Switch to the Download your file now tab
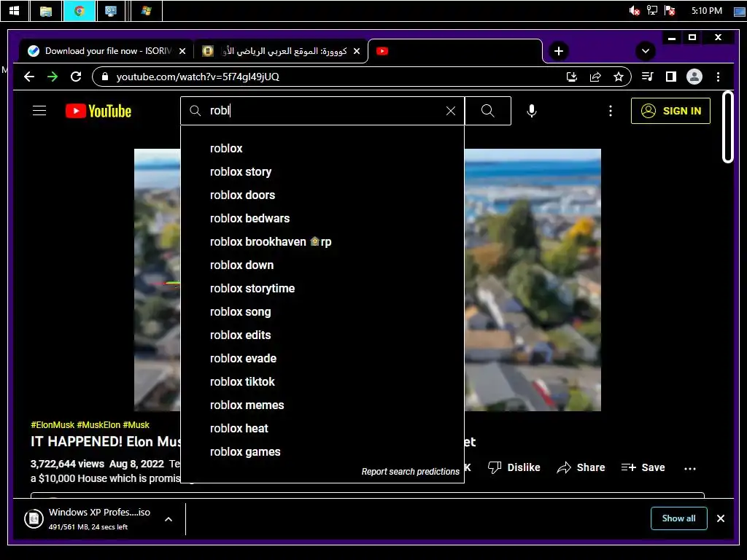The width and height of the screenshot is (747, 560). click(106, 51)
